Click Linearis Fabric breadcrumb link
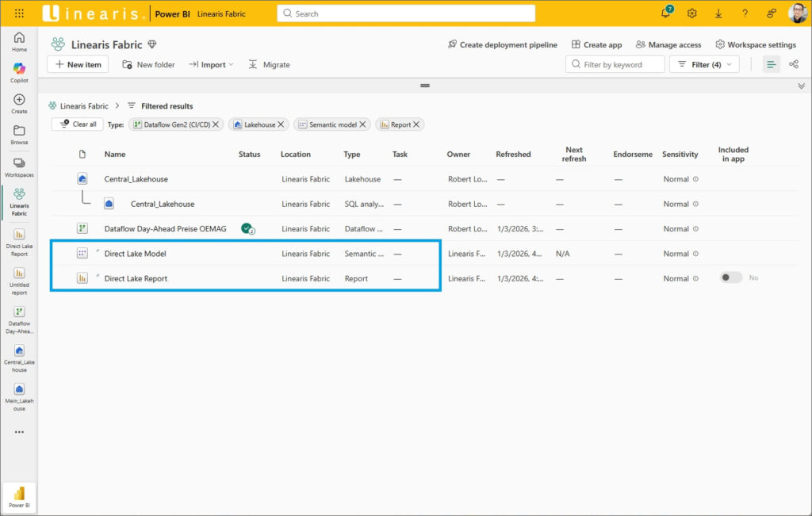Screen dimensions: 812x516 click(84, 105)
